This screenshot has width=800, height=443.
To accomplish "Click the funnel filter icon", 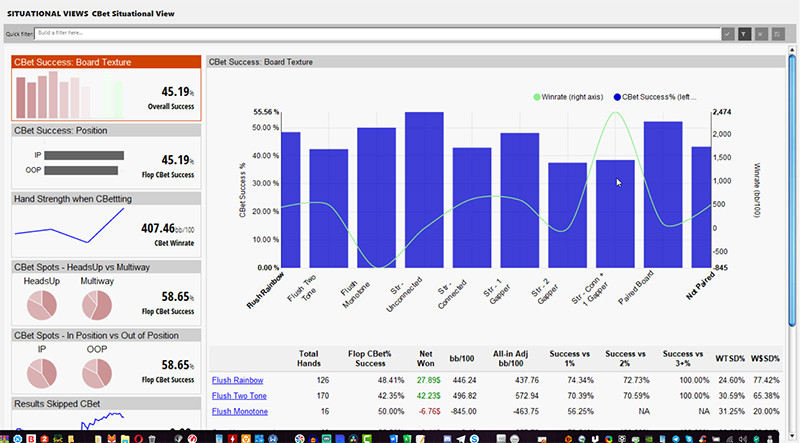I will pos(744,33).
